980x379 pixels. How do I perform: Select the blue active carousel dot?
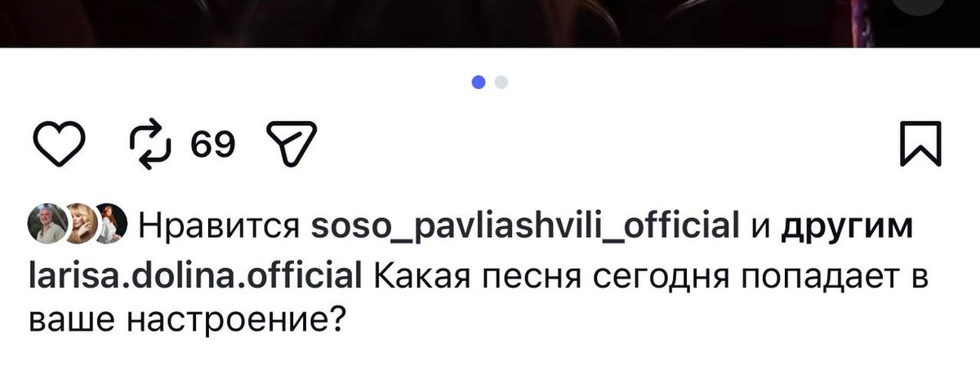click(479, 82)
